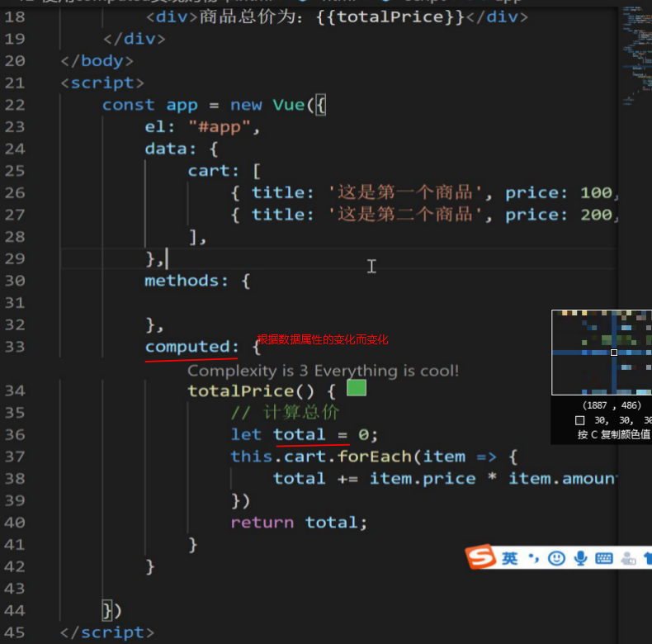Click the green complexity swatch after totalPrice()
This screenshot has width=652, height=644.
tap(357, 388)
